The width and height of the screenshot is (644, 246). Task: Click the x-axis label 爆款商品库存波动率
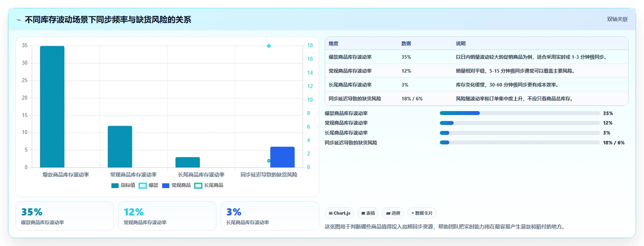(66, 175)
